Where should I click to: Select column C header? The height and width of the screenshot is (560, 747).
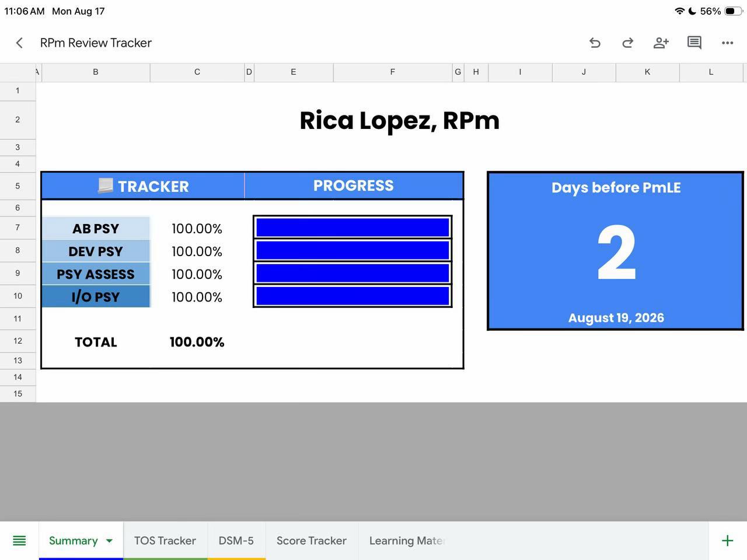point(197,72)
